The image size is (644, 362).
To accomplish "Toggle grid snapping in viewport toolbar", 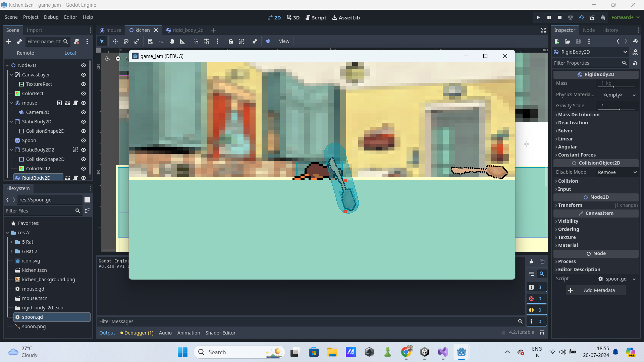I will 207,41.
